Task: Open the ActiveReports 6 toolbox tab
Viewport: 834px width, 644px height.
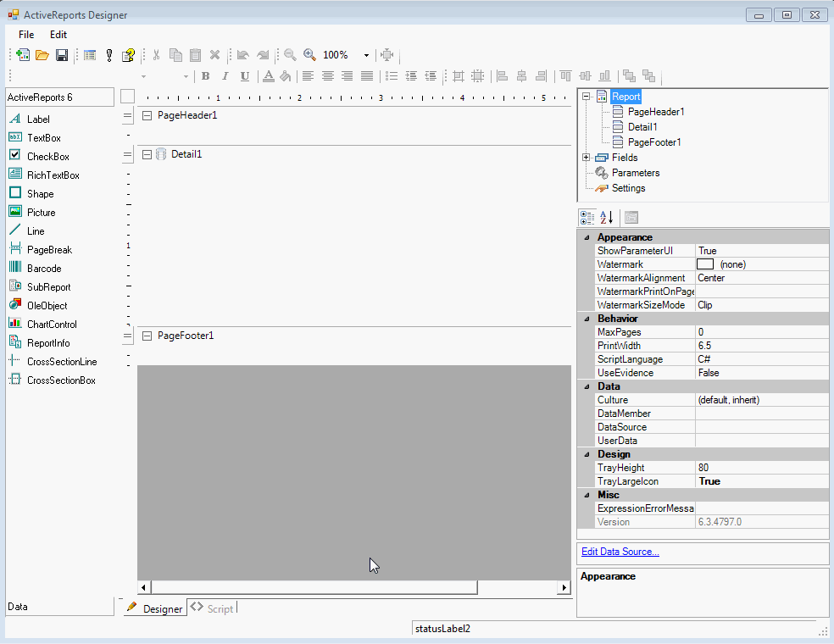Action: tap(59, 97)
